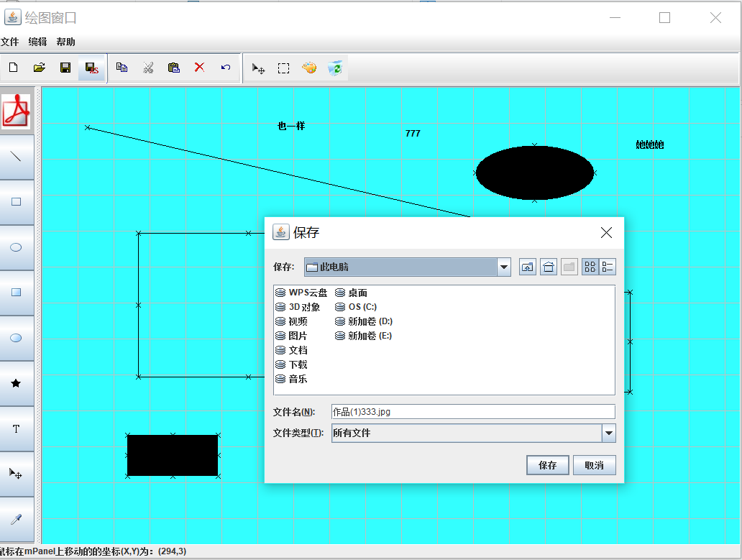Select the 下载 folder
742x560 pixels.
point(291,364)
